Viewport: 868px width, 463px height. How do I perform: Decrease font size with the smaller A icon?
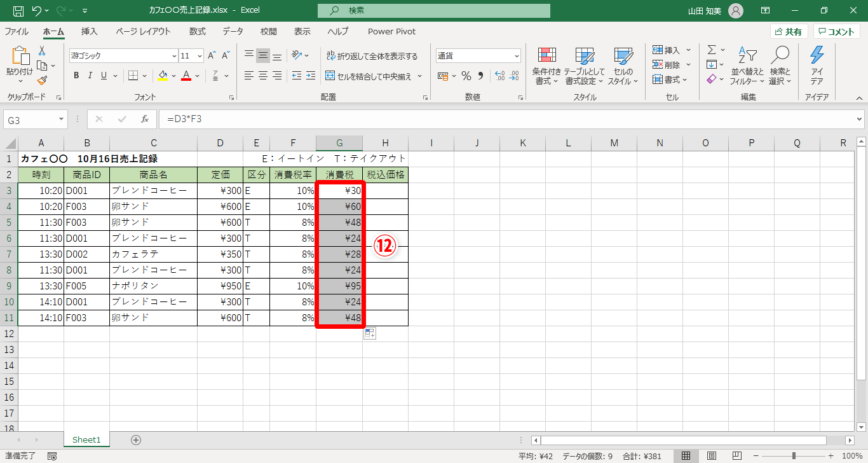click(226, 55)
